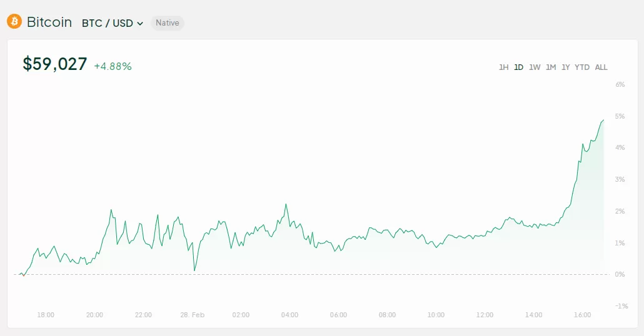Switch chart to 1M range
Image resolution: width=644 pixels, height=336 pixels.
[551, 67]
